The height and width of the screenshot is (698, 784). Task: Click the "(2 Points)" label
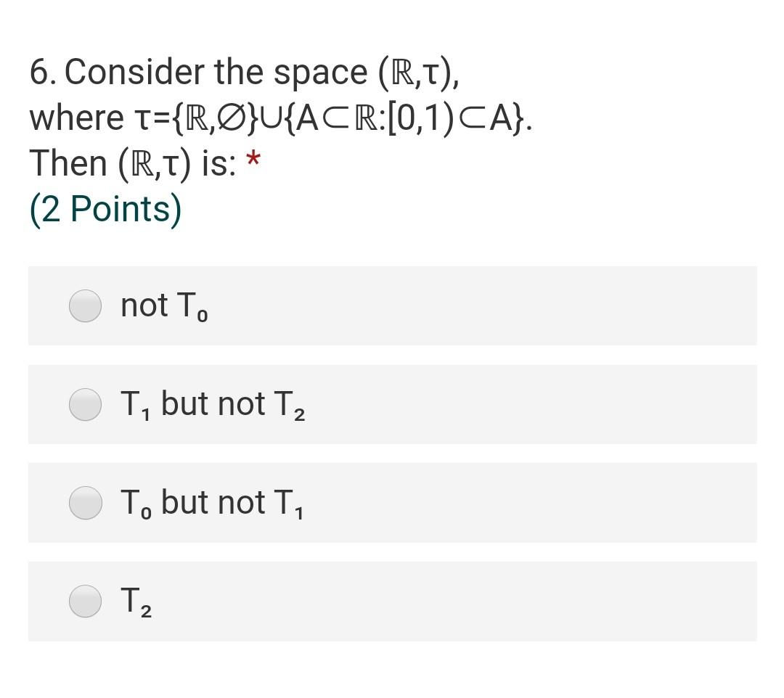click(105, 209)
